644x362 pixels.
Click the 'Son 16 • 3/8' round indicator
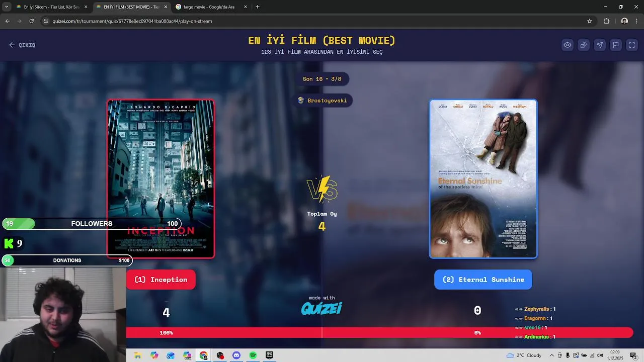coord(322,79)
